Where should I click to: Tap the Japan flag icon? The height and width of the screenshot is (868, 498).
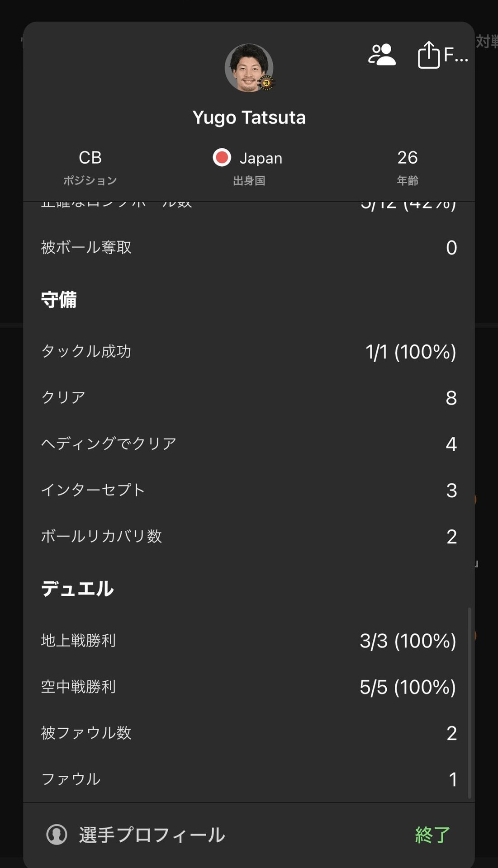[x=222, y=158]
